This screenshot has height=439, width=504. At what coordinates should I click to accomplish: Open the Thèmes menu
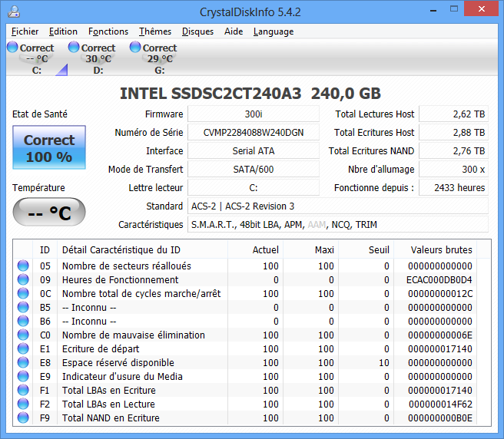pyautogui.click(x=155, y=31)
